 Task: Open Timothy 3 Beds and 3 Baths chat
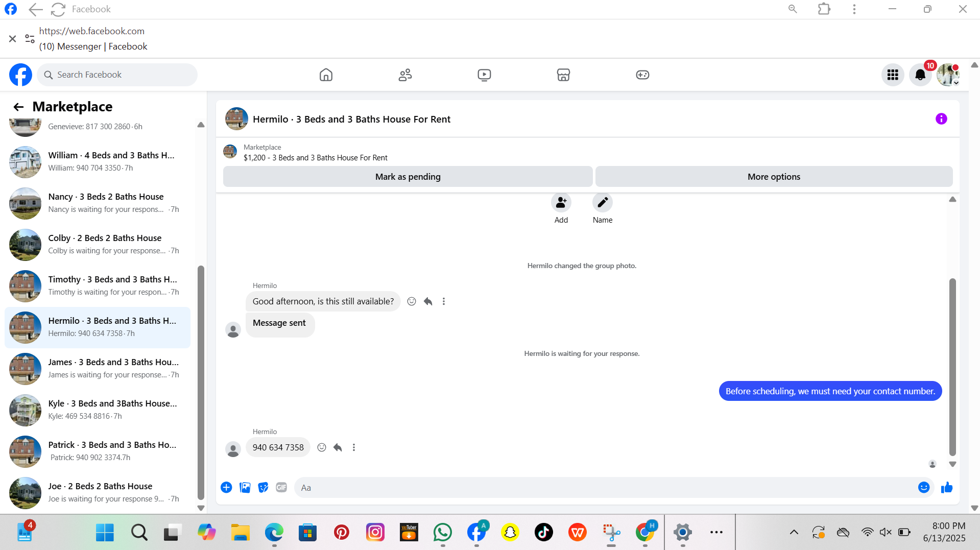click(x=98, y=285)
